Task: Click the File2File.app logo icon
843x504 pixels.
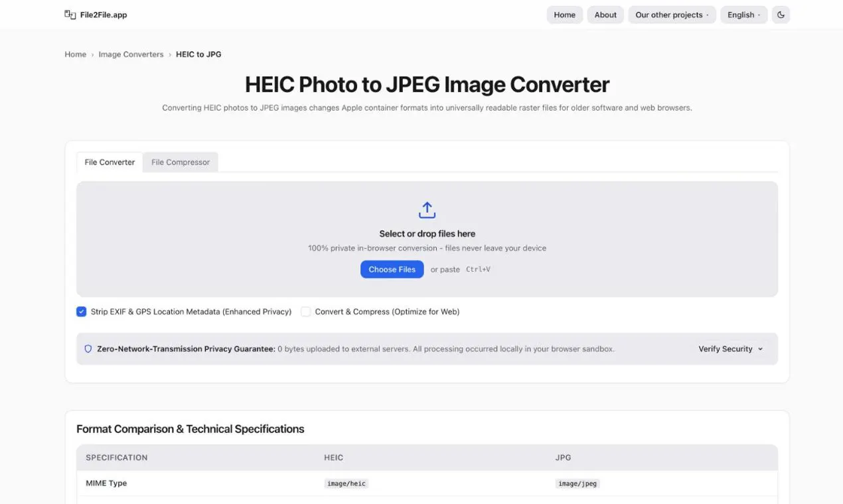Action: click(x=70, y=15)
